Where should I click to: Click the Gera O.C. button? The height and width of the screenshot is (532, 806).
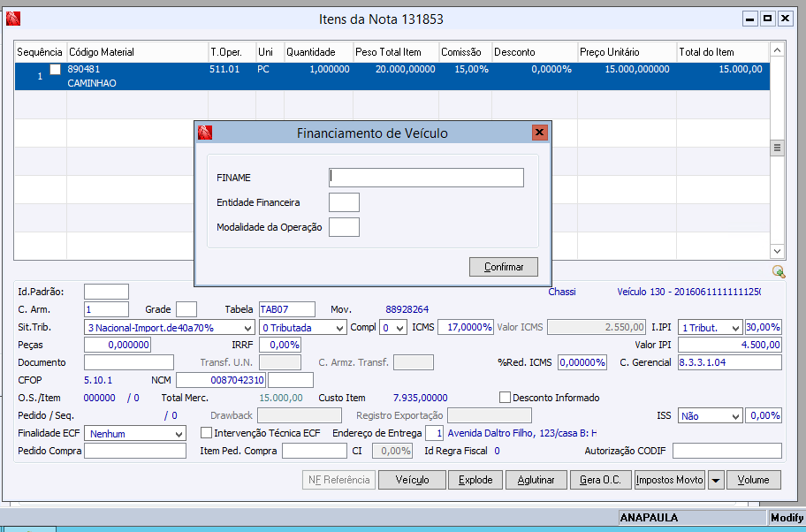600,480
